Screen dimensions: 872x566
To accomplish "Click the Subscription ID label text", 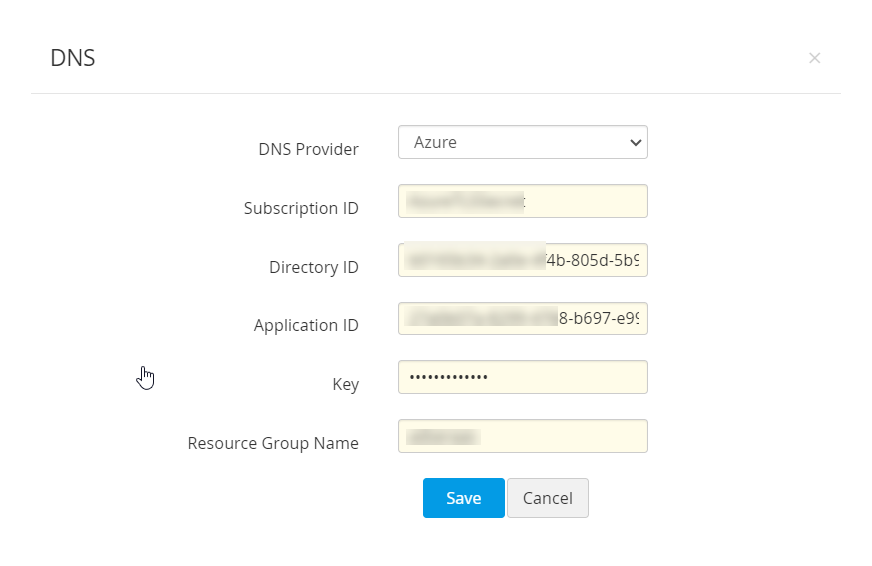I will 301,208.
